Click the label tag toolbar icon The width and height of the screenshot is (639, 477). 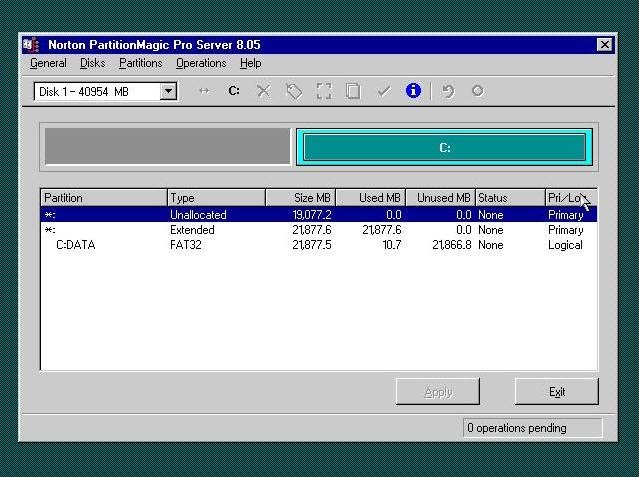[293, 91]
